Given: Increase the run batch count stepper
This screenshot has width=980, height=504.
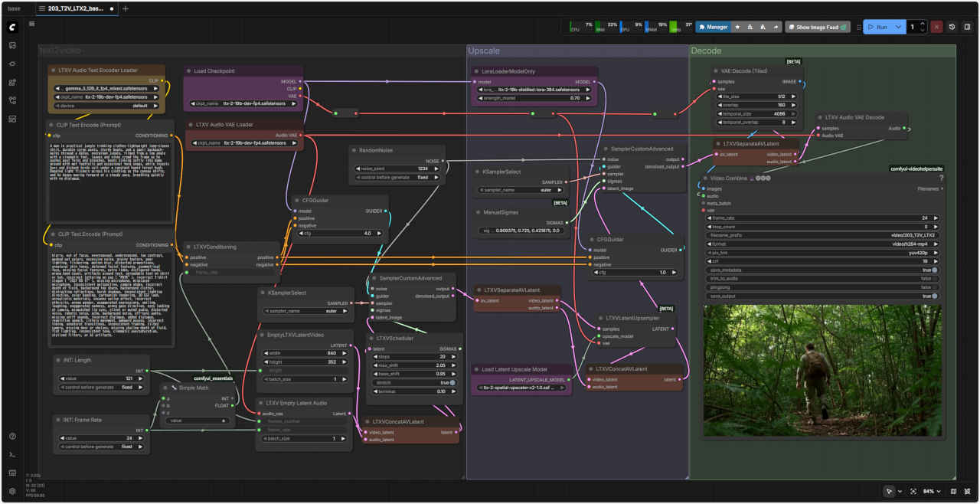Looking at the screenshot, I should pyautogui.click(x=923, y=25).
